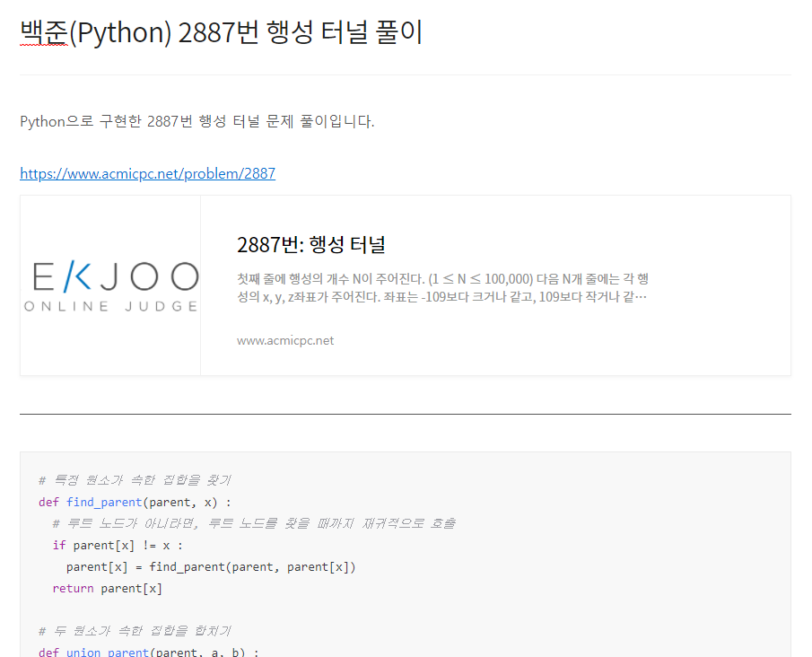Image resolution: width=812 pixels, height=657 pixels.
Task: Click the code line 'def find_parent(parent, x) :'
Action: point(135,502)
